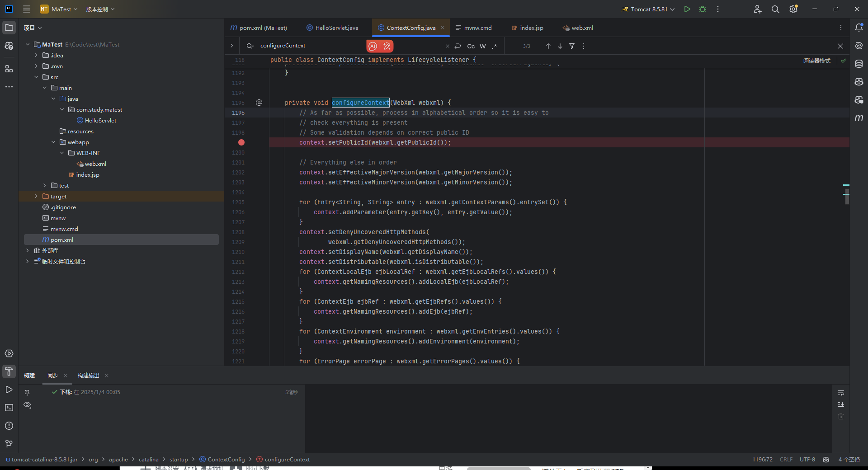Open the Problems tool window
868x470 pixels.
pyautogui.click(x=9, y=426)
